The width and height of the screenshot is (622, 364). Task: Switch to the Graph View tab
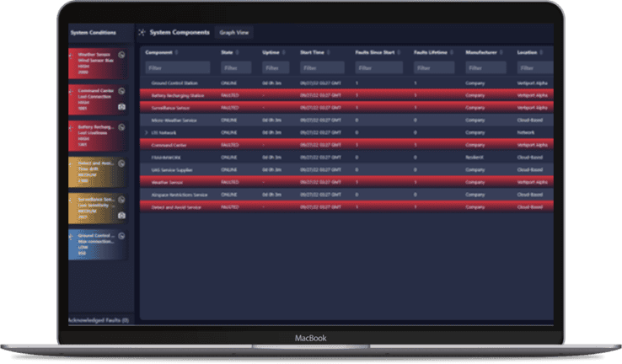[x=234, y=33]
